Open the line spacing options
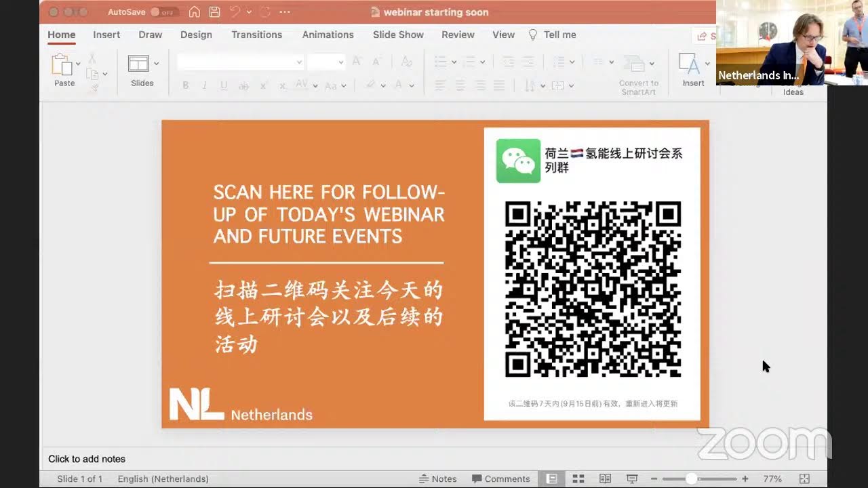The width and height of the screenshot is (868, 488). tap(563, 62)
